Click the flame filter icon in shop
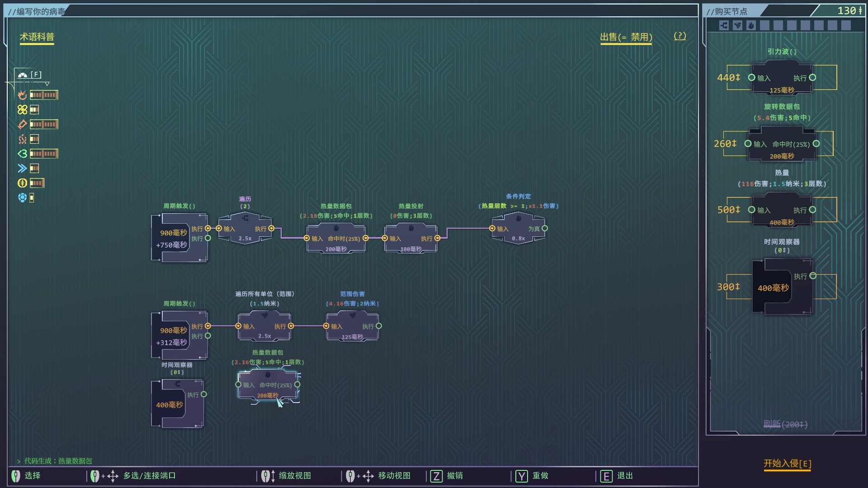This screenshot has width=868, height=488. [x=751, y=25]
